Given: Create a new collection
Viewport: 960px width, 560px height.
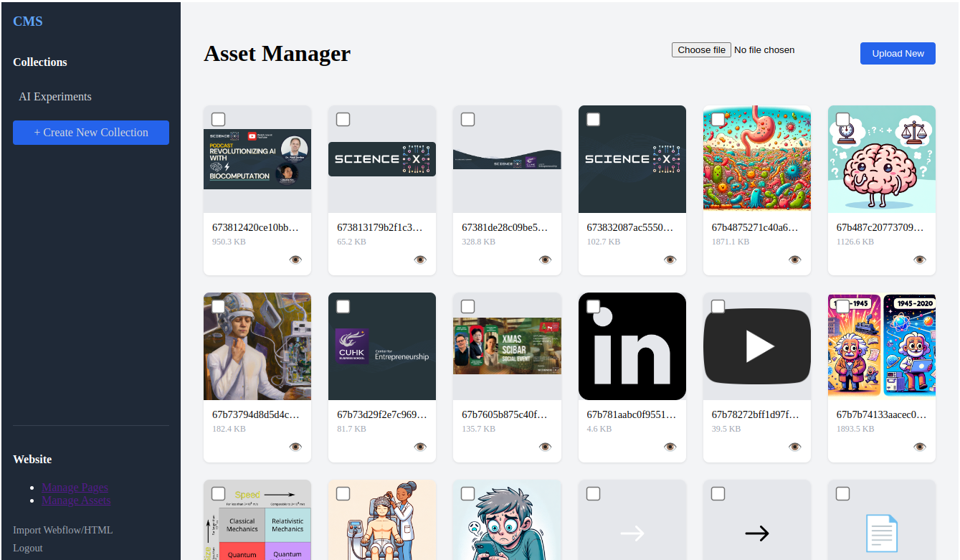Looking at the screenshot, I should pyautogui.click(x=91, y=133).
